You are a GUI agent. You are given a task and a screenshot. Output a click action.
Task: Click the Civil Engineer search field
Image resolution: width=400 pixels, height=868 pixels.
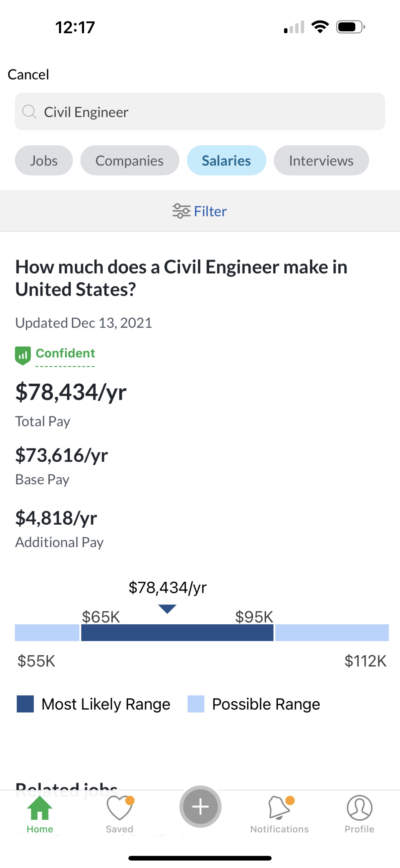[200, 111]
